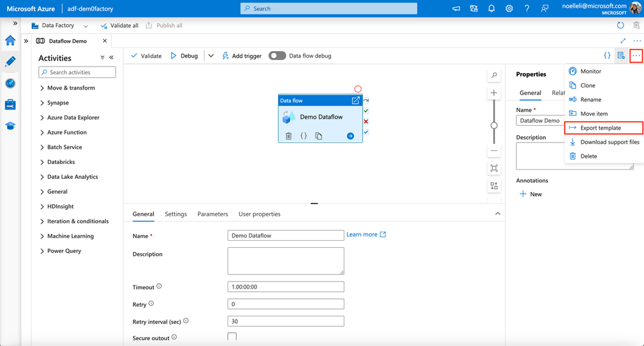This screenshot has height=346, width=644.
Task: Collapse the Activities pane double chevron
Action: coord(112,57)
